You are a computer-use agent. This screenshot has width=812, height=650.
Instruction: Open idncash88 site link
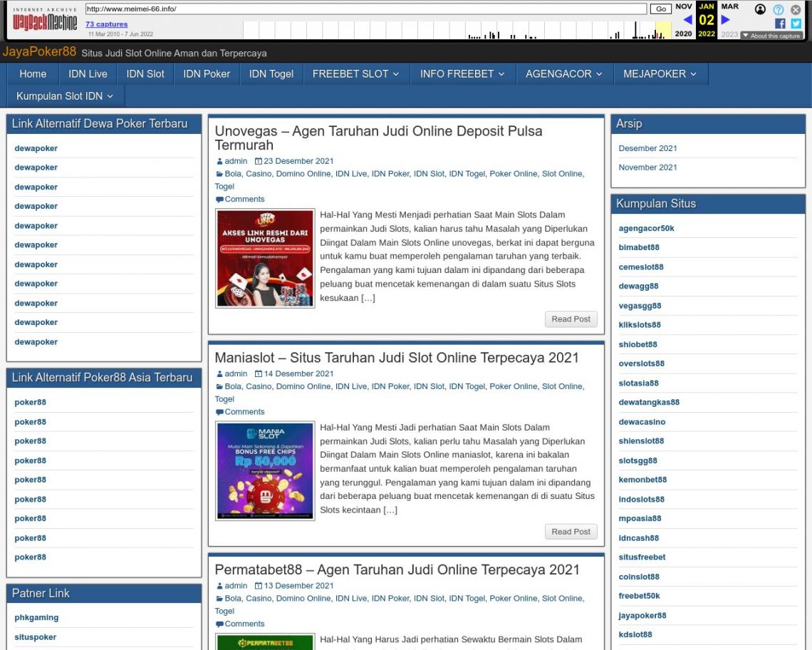tap(638, 538)
